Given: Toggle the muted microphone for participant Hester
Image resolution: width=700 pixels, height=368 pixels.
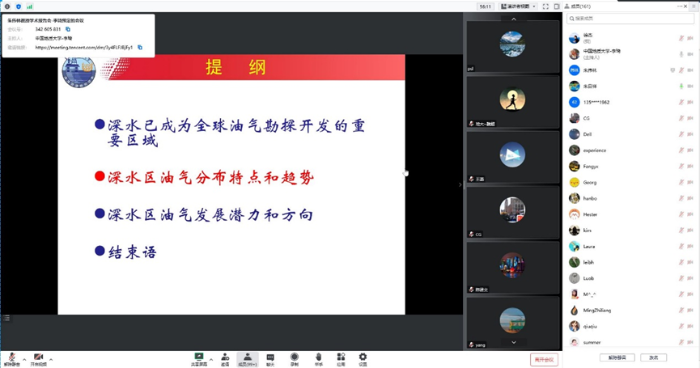Looking at the screenshot, I should [681, 214].
